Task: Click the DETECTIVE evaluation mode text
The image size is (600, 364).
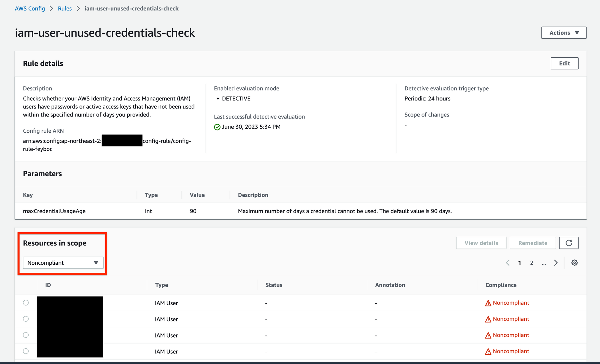Action: click(236, 98)
